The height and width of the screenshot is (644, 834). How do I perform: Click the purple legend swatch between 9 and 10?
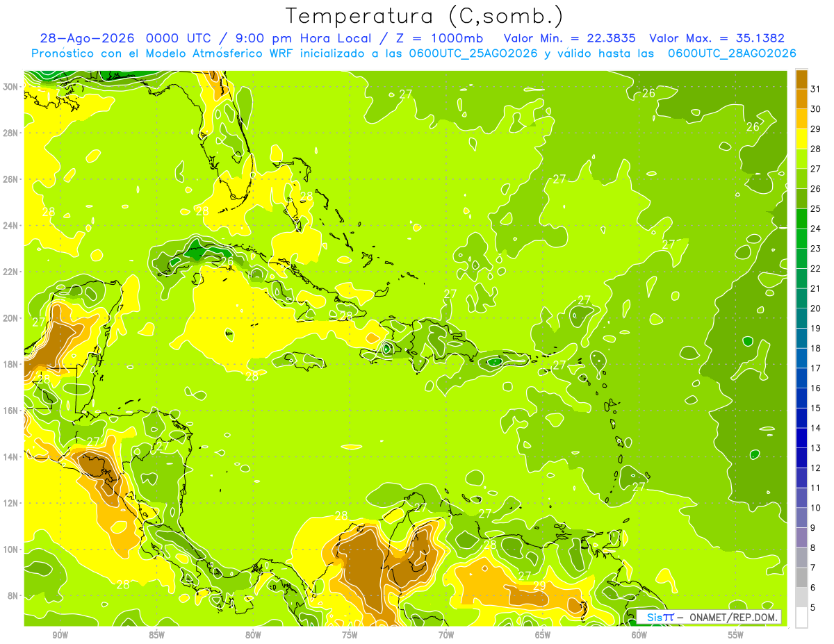click(x=801, y=518)
